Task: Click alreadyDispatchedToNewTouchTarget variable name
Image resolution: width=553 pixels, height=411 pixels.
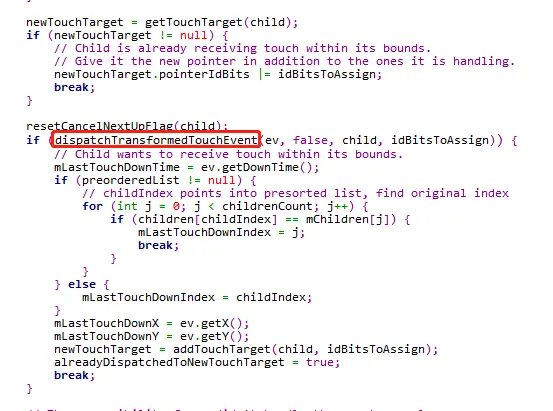Action: click(169, 362)
